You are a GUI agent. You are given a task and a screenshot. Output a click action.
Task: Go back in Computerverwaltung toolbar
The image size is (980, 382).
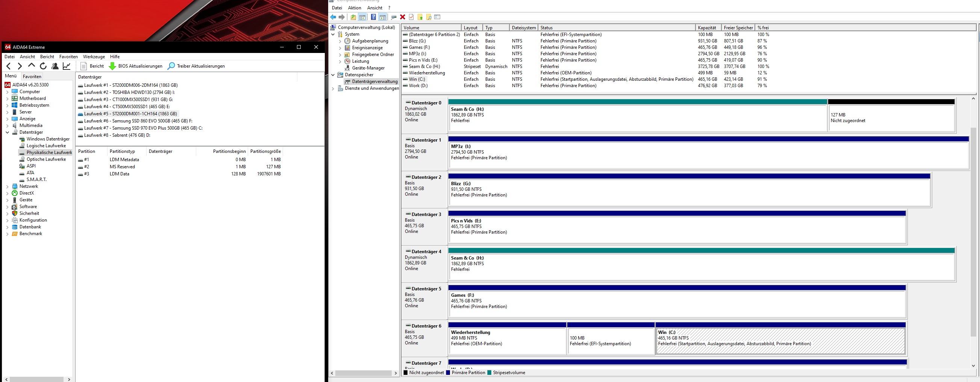click(x=333, y=17)
